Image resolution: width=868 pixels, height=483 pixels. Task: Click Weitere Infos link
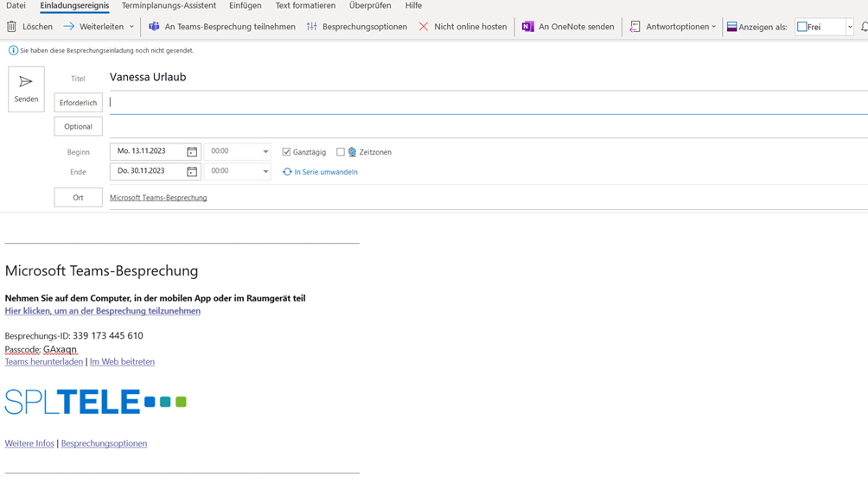coord(29,443)
